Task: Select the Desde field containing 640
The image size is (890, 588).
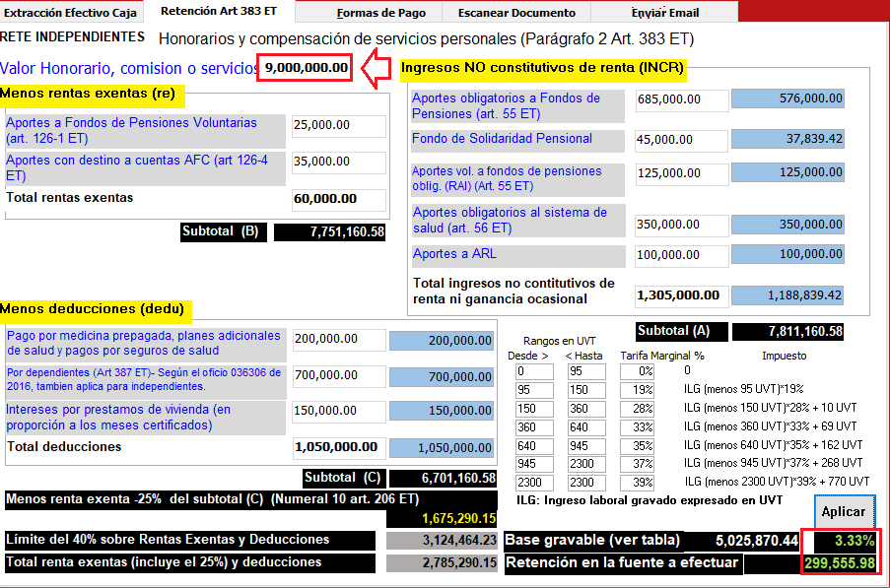Action: pyautogui.click(x=534, y=446)
